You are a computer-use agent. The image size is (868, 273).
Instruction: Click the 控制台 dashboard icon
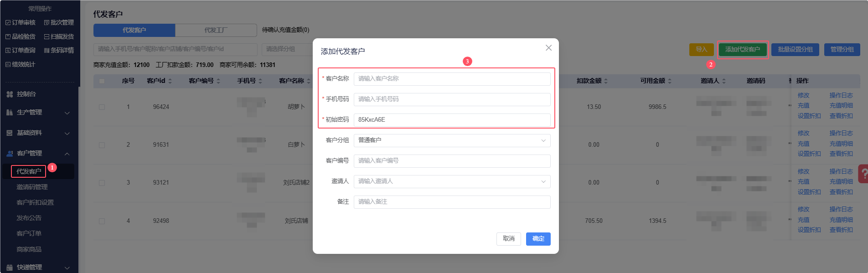(x=10, y=94)
